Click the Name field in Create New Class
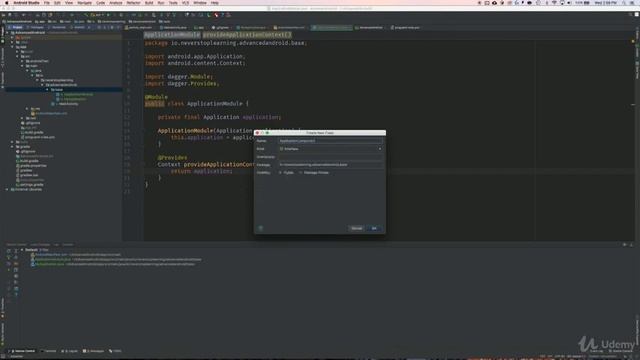 (x=330, y=141)
